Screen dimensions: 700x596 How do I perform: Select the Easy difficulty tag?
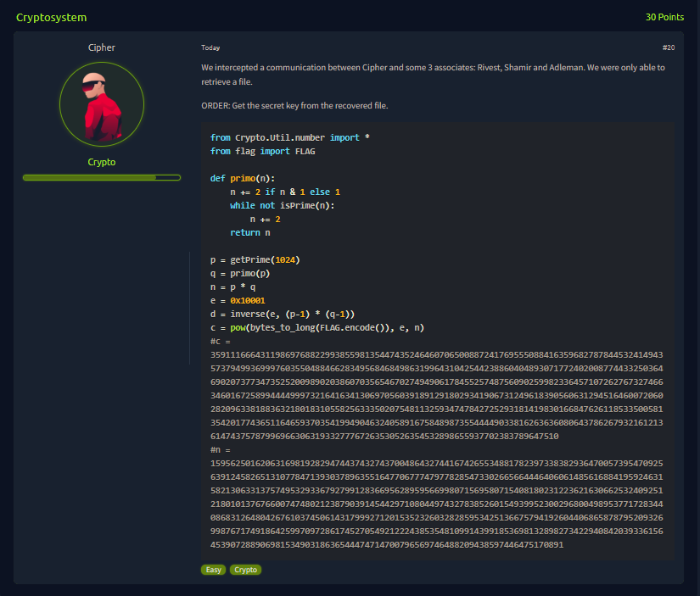(214, 570)
